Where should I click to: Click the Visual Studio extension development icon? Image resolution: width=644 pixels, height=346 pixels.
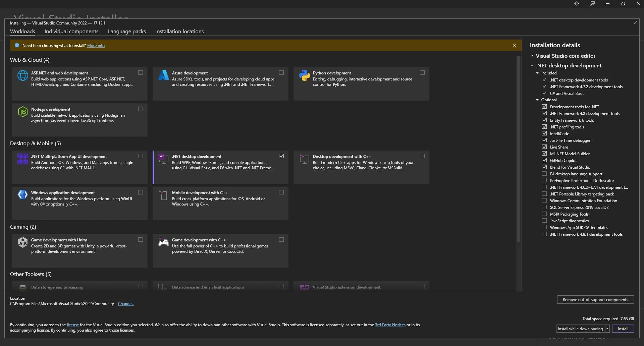[305, 287]
